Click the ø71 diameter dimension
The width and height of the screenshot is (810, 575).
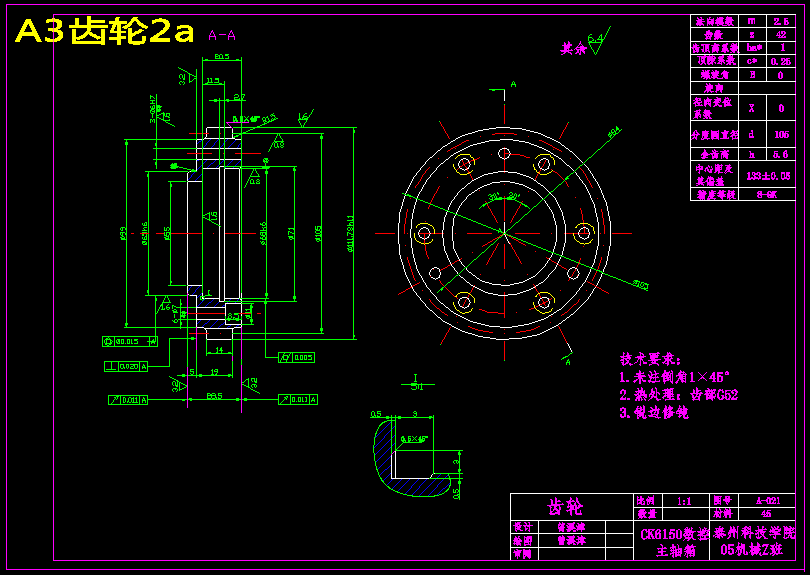click(x=290, y=234)
